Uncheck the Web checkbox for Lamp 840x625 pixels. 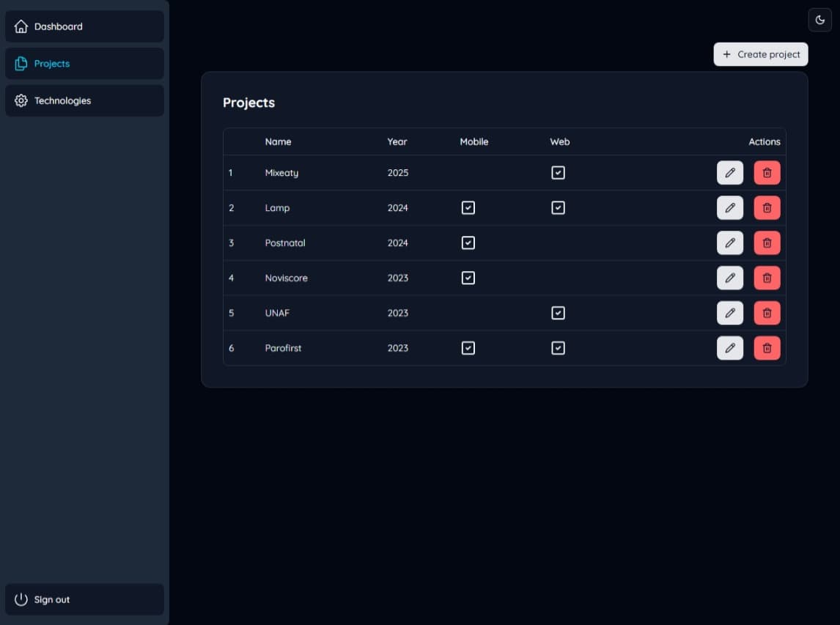click(558, 207)
